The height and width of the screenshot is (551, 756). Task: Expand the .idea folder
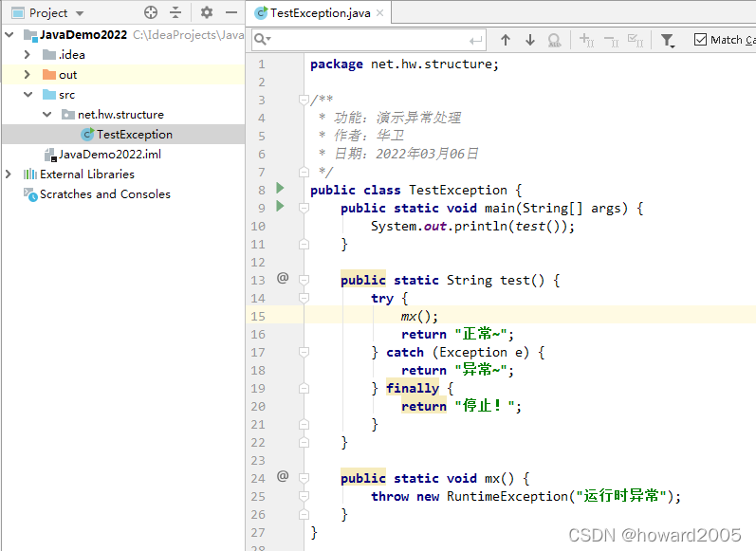27,54
